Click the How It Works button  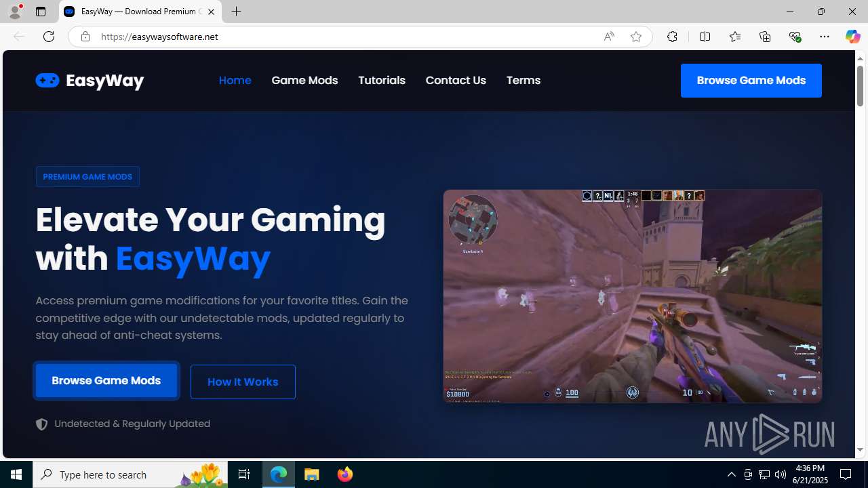point(243,382)
